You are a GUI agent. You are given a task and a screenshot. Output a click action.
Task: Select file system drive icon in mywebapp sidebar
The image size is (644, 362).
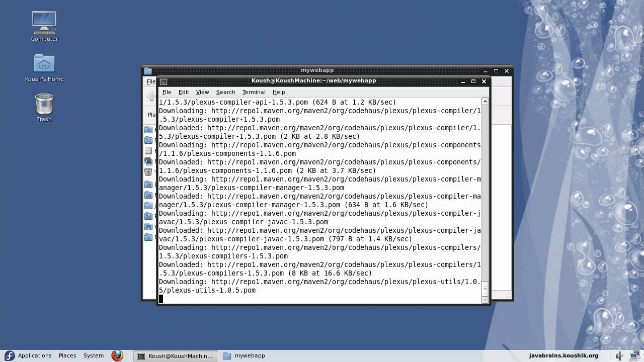148,151
